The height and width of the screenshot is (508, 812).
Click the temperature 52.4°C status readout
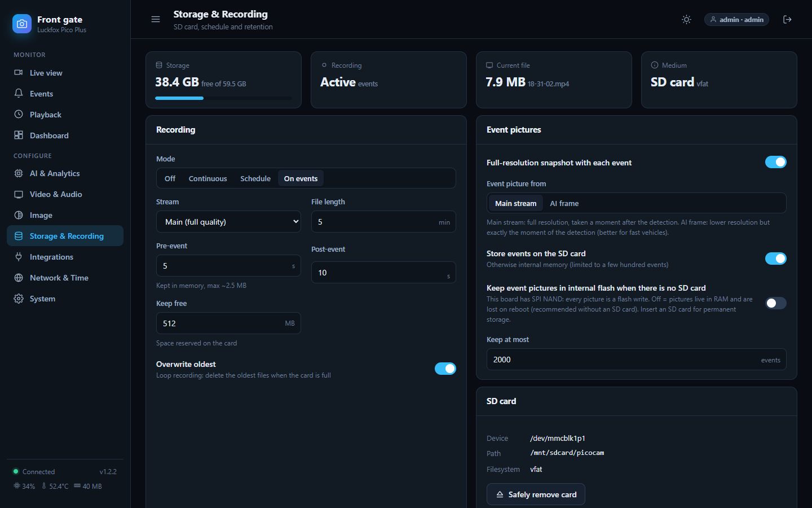pos(55,486)
